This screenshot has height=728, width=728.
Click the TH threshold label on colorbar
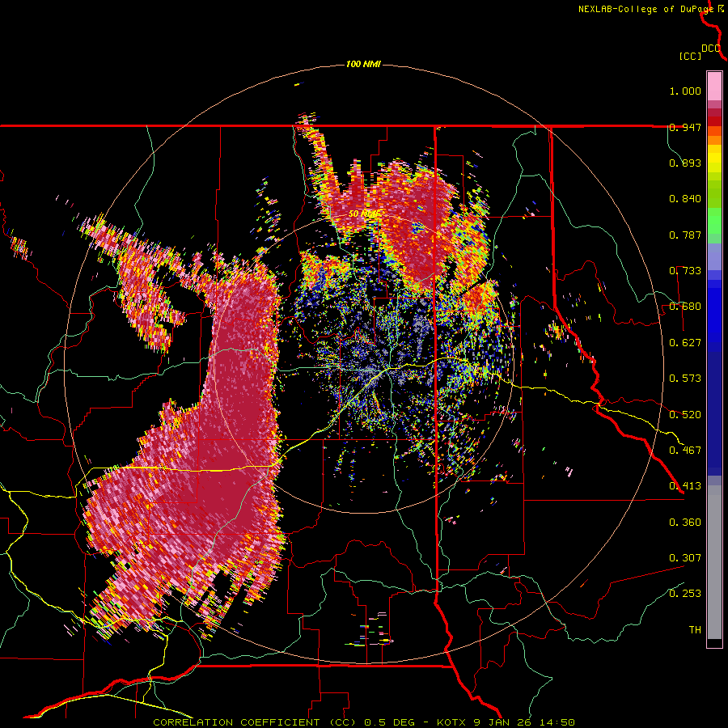(x=695, y=630)
